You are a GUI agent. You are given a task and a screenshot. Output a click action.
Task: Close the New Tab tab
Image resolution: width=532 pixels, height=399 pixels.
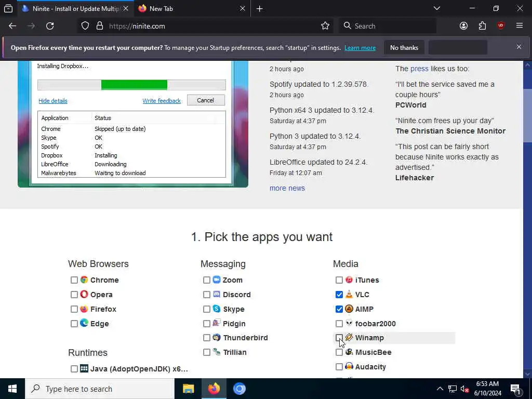[242, 8]
